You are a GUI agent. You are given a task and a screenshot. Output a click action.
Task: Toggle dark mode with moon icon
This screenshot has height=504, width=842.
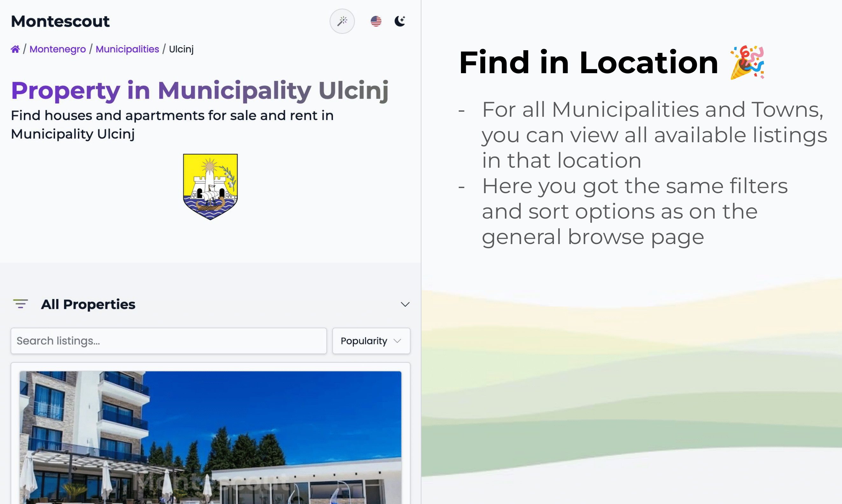(400, 21)
